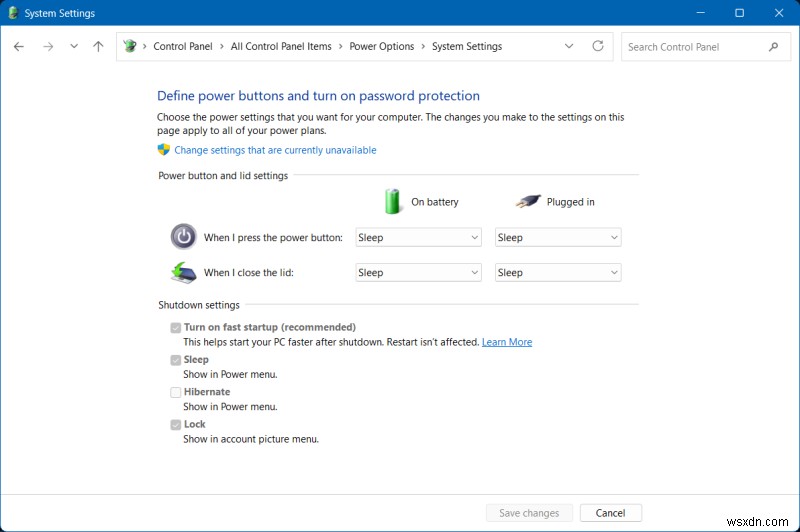Click the shield icon beside Change settings
This screenshot has height=532, width=800.
(163, 149)
